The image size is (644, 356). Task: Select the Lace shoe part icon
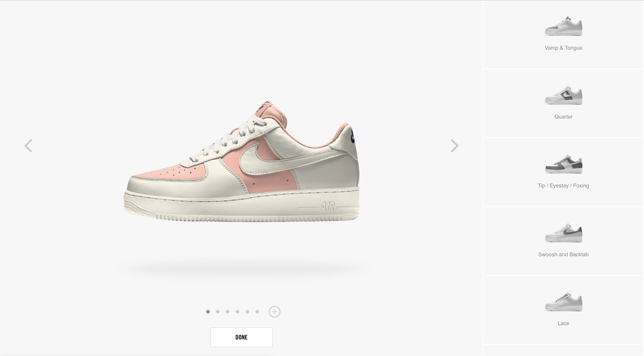point(563,302)
